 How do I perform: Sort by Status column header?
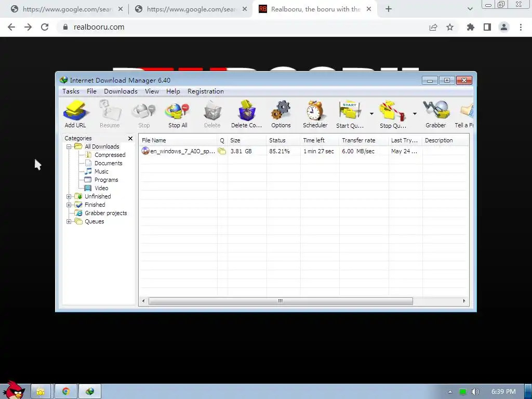283,140
